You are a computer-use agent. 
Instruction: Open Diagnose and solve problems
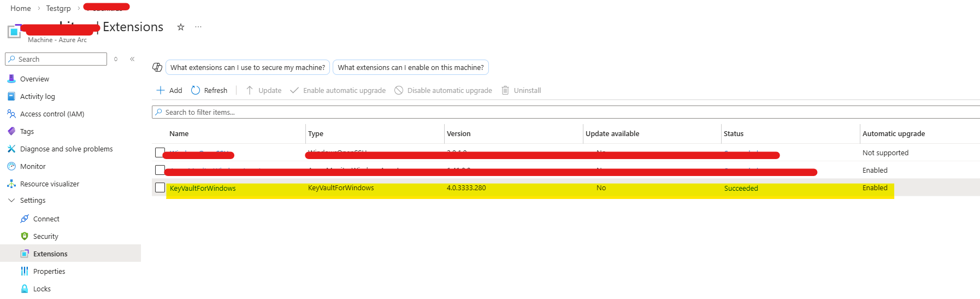66,149
